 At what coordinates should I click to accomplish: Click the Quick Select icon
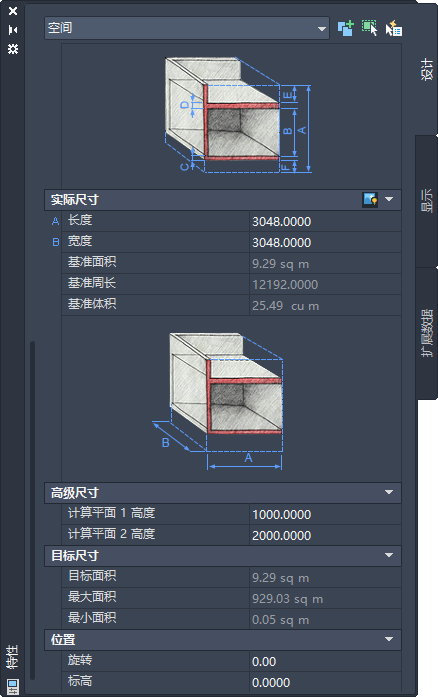tap(394, 28)
